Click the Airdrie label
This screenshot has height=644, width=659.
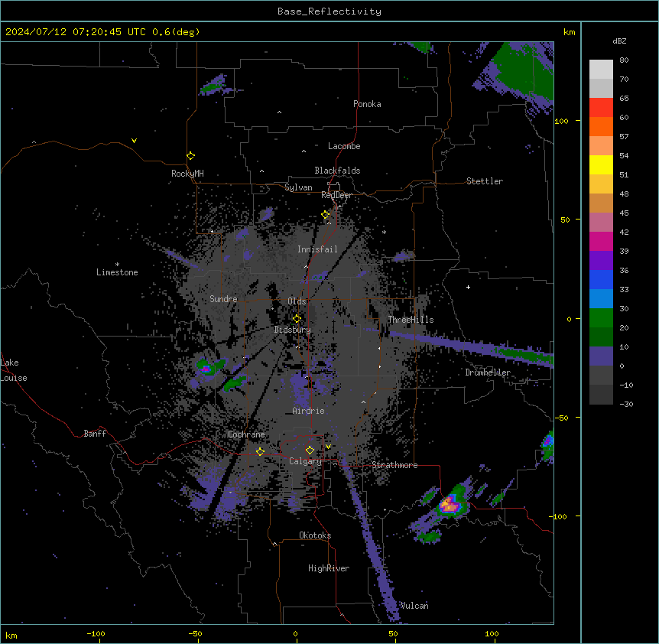pos(308,411)
